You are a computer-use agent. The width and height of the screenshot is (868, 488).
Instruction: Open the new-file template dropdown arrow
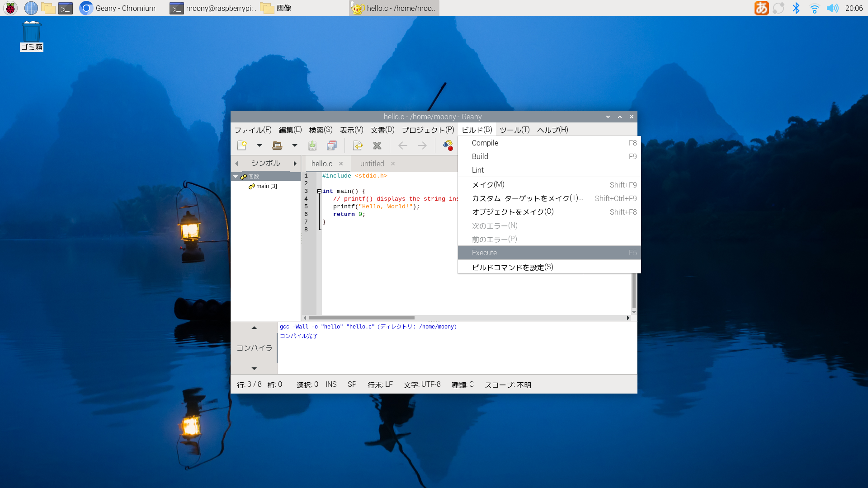[259, 145]
